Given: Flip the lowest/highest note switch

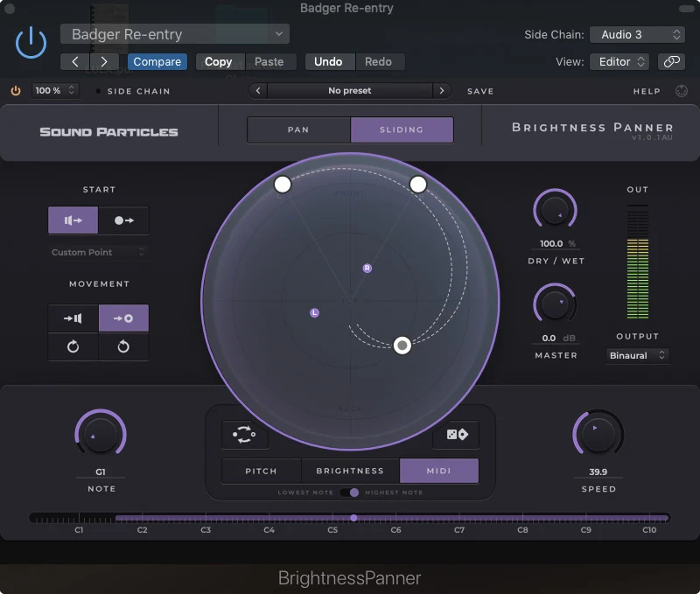Looking at the screenshot, I should pos(349,493).
